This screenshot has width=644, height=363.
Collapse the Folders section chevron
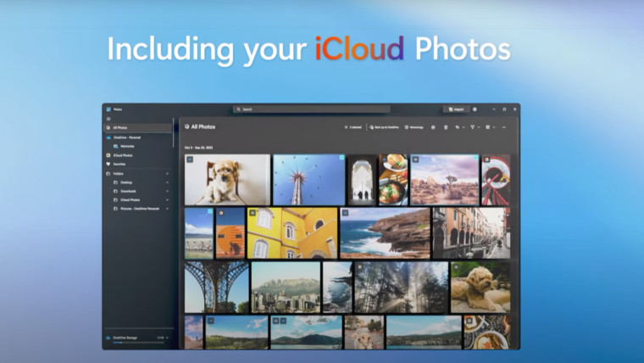168,174
